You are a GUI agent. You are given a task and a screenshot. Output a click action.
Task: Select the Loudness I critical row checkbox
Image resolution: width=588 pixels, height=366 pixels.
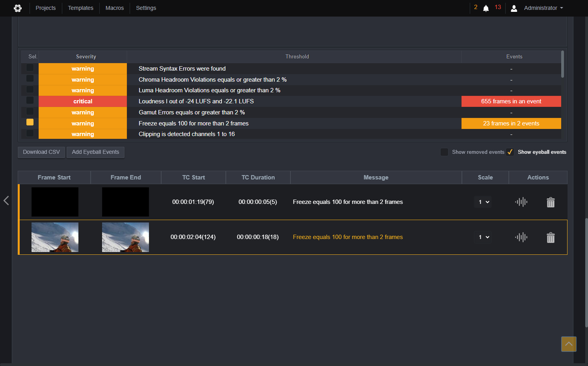coord(30,100)
